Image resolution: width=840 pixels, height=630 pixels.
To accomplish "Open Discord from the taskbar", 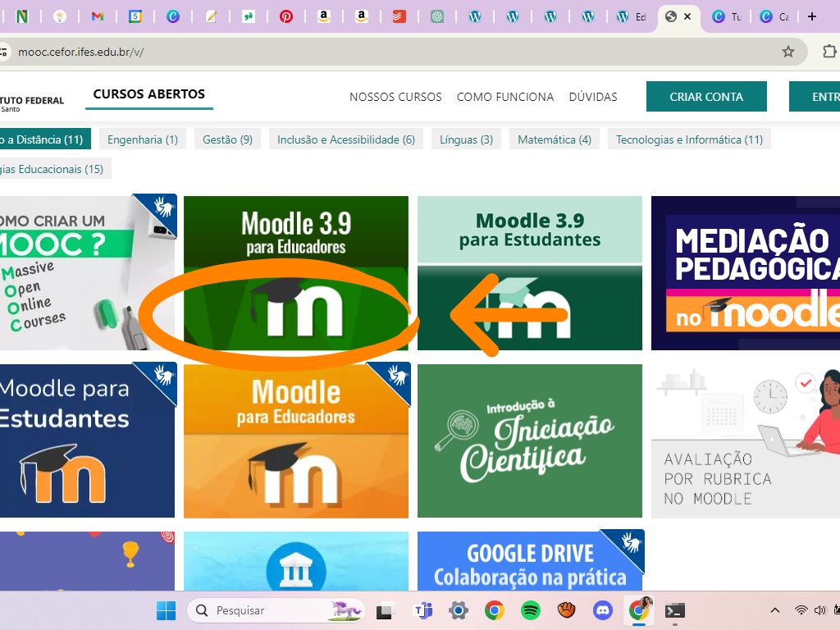I will (x=603, y=610).
